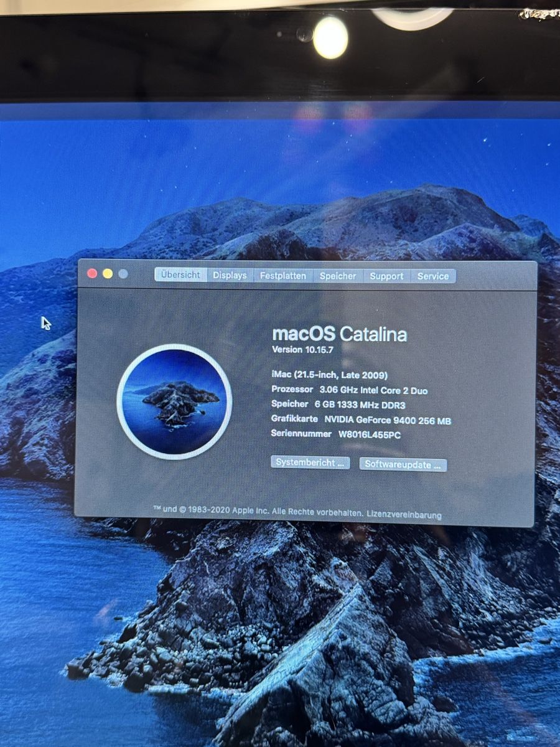The height and width of the screenshot is (747, 560).
Task: Open Softwareupdate
Action: click(403, 464)
